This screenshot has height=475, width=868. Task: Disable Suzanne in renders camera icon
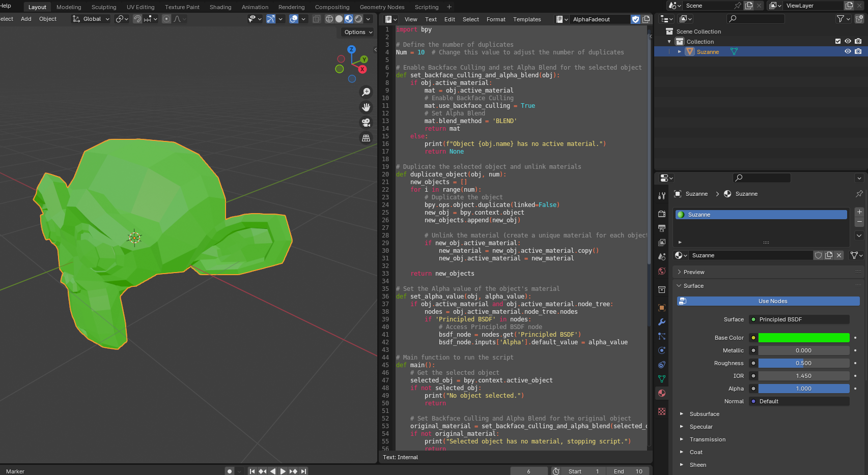pyautogui.click(x=858, y=51)
